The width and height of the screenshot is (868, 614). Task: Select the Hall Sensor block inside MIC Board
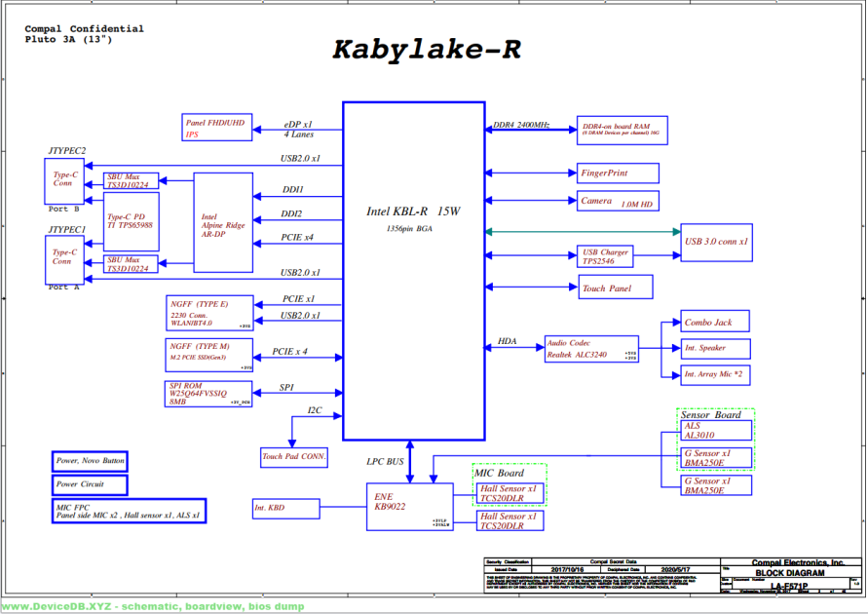click(x=509, y=493)
